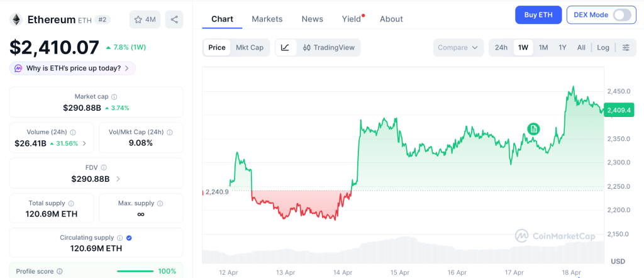
Task: Click info icon beside Max. supply
Action: pyautogui.click(x=158, y=203)
